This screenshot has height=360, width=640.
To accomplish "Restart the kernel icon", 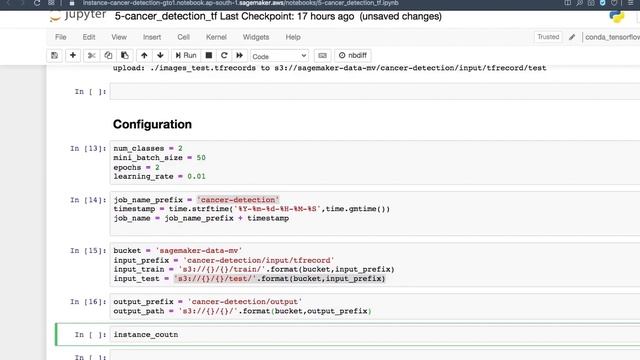I will coord(224,56).
